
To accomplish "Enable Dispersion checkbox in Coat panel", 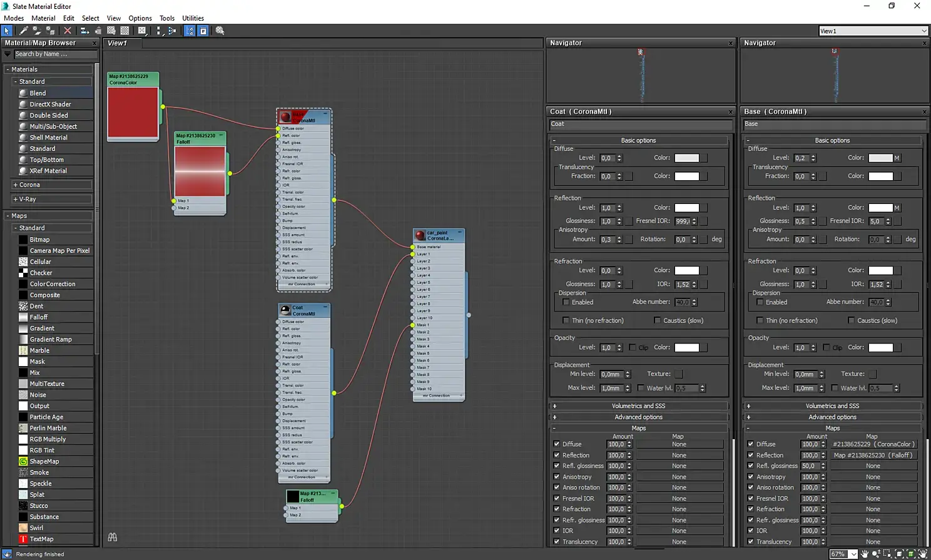I will click(x=566, y=302).
